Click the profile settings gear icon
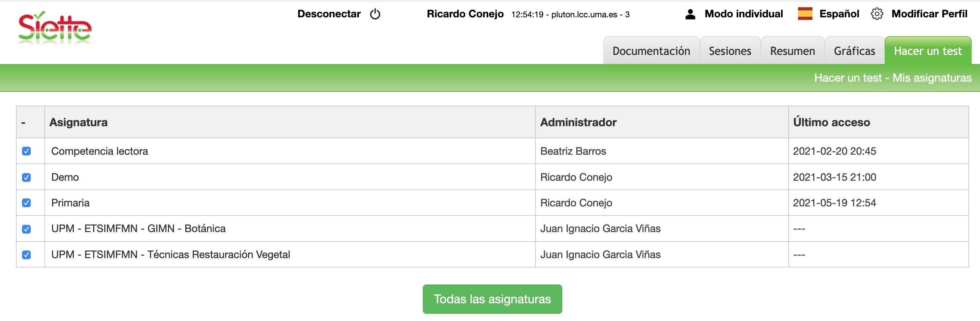Image resolution: width=980 pixels, height=321 pixels. (x=876, y=14)
